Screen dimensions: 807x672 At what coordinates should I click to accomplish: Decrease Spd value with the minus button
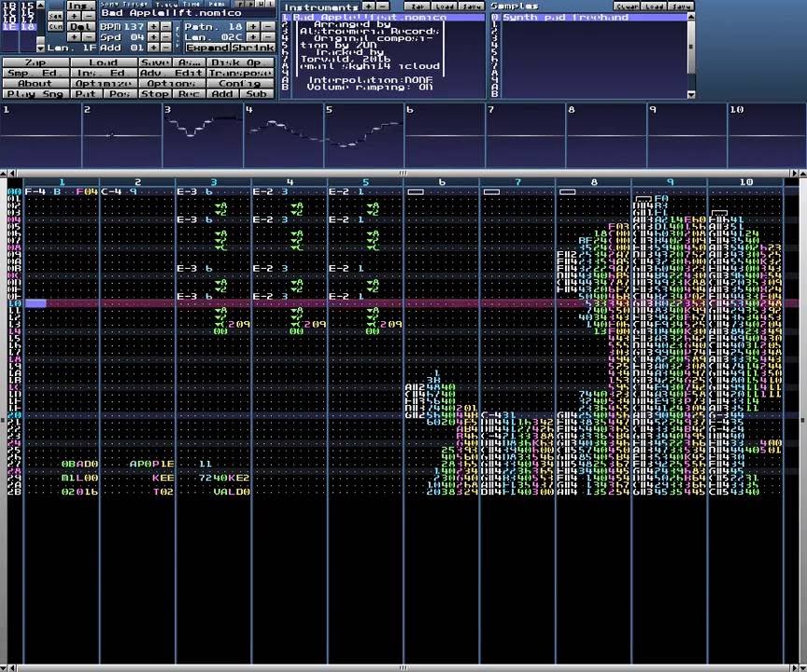pos(165,37)
